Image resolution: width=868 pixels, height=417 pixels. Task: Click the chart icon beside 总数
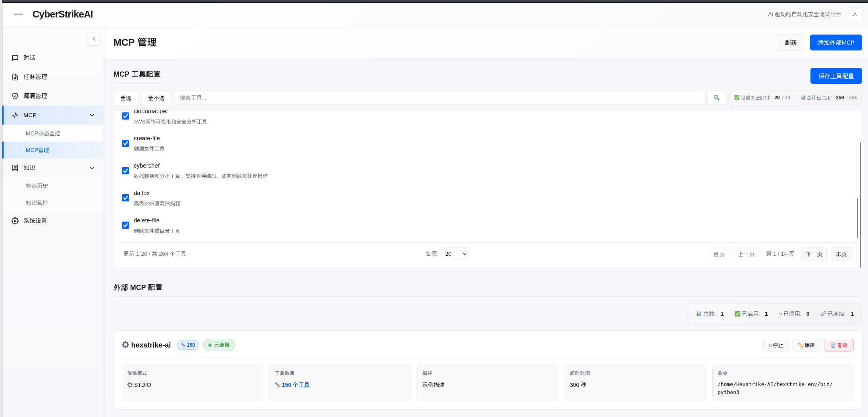point(699,314)
